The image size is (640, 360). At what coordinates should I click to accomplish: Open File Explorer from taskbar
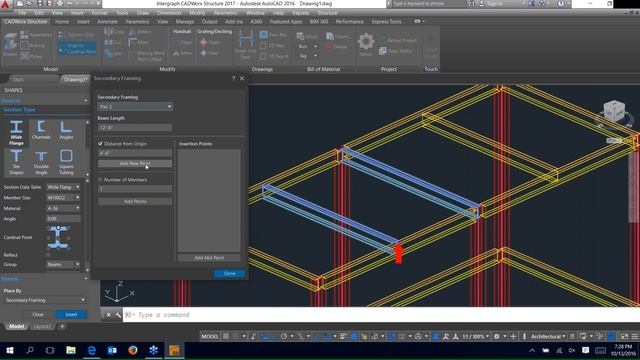coord(71,350)
